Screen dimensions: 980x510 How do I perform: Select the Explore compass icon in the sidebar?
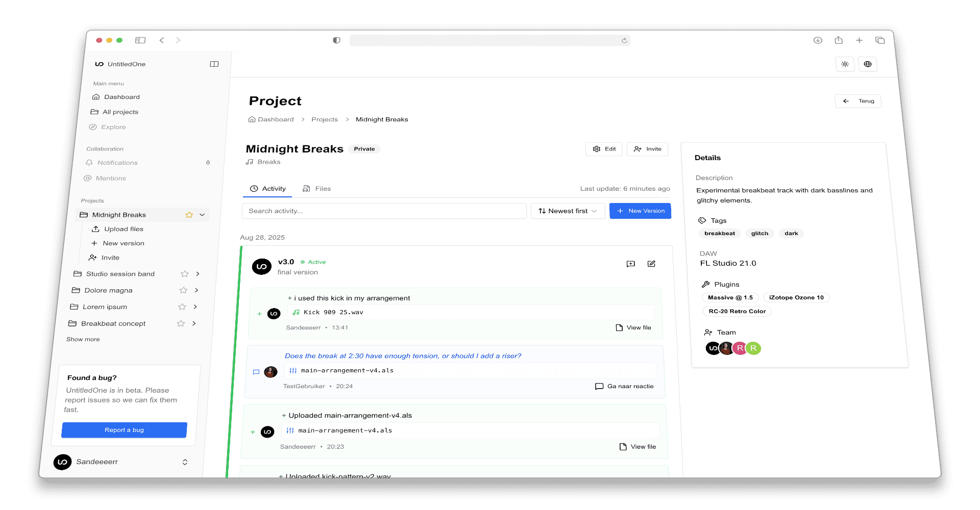pyautogui.click(x=92, y=127)
